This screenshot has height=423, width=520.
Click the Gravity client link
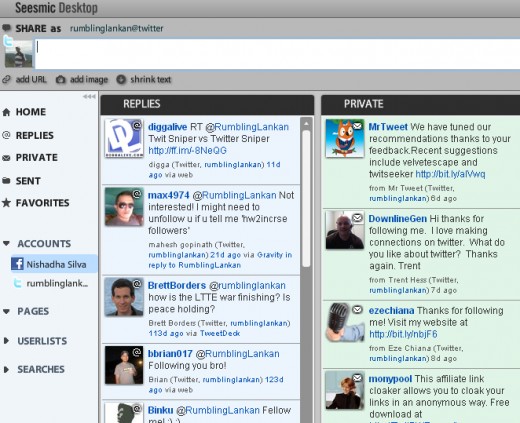coord(270,255)
